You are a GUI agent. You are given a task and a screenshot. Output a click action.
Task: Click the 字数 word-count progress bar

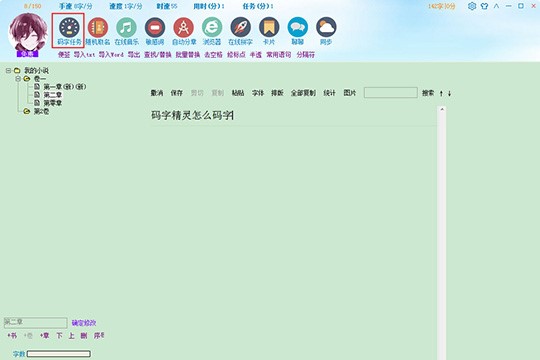click(x=59, y=354)
